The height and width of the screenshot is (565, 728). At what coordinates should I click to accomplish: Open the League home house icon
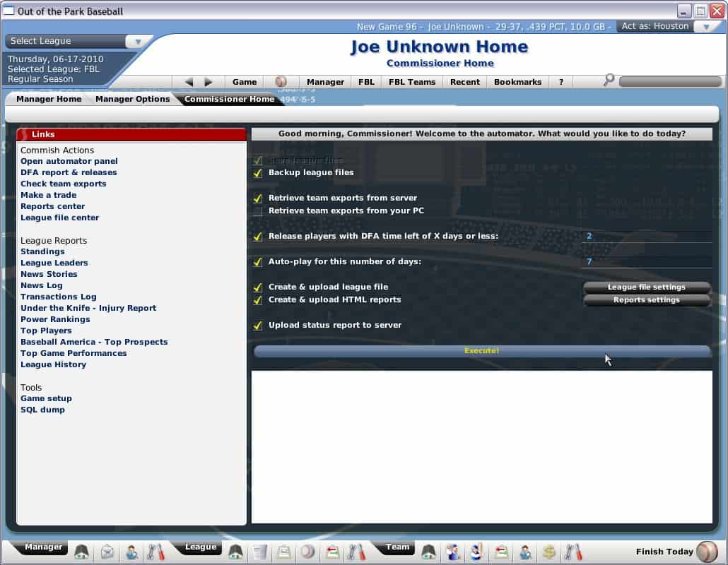pos(235,552)
